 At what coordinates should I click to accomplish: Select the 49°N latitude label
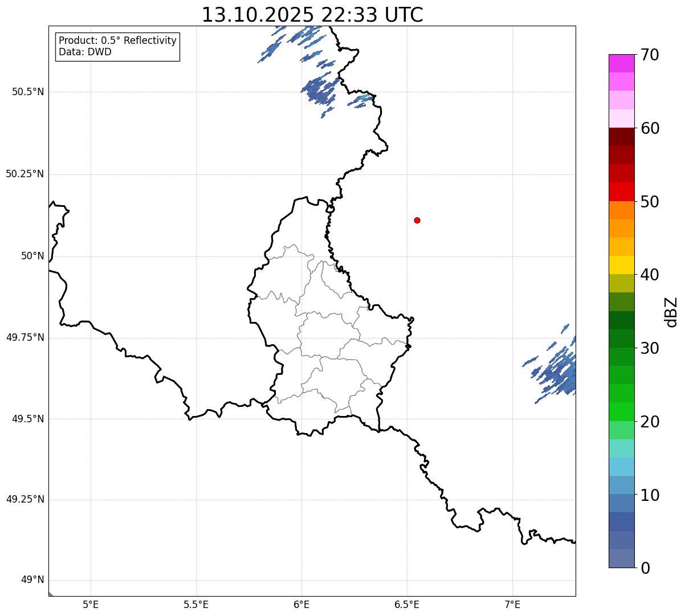pos(32,580)
